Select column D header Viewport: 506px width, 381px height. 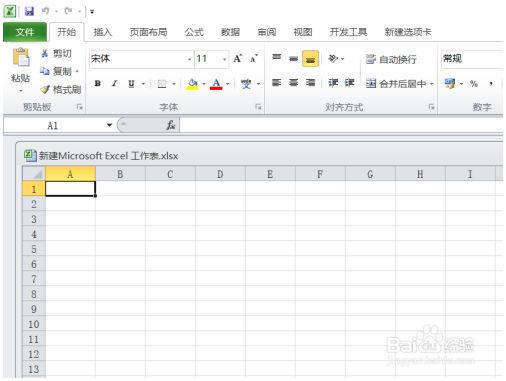click(220, 174)
